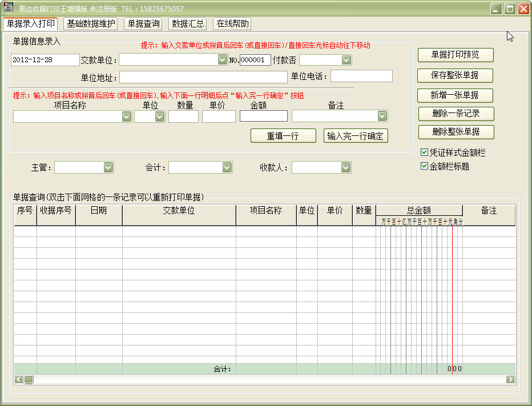The width and height of the screenshot is (532, 406).
Task: Click the 单位地址 input field
Action: pyautogui.click(x=203, y=77)
